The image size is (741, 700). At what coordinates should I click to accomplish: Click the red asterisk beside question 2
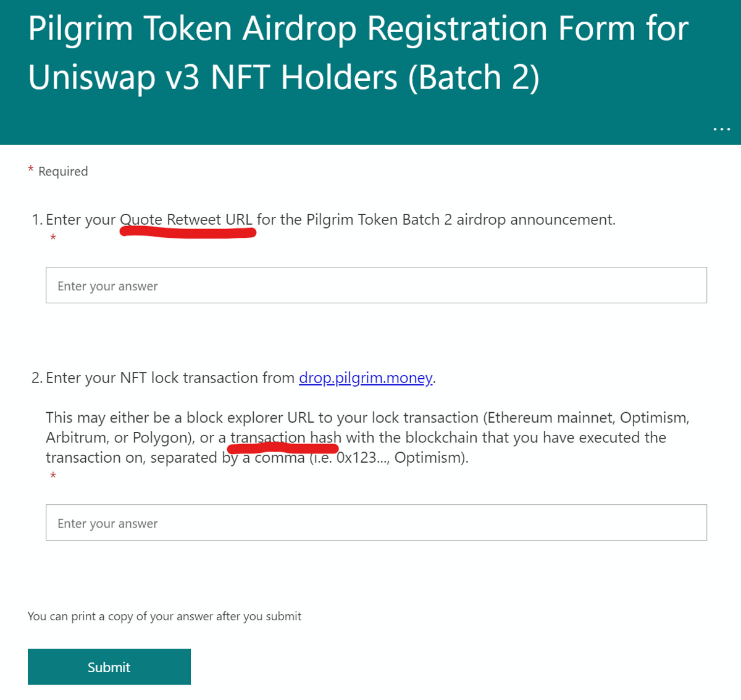pyautogui.click(x=53, y=475)
